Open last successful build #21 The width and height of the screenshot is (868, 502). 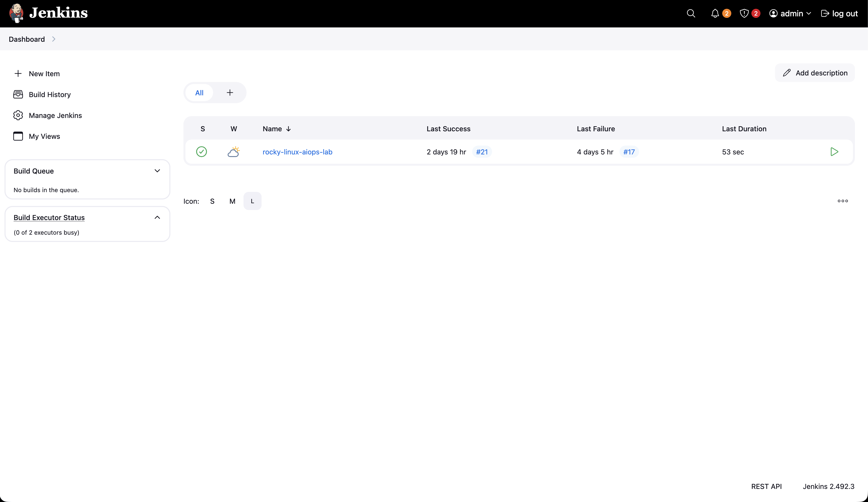tap(481, 152)
